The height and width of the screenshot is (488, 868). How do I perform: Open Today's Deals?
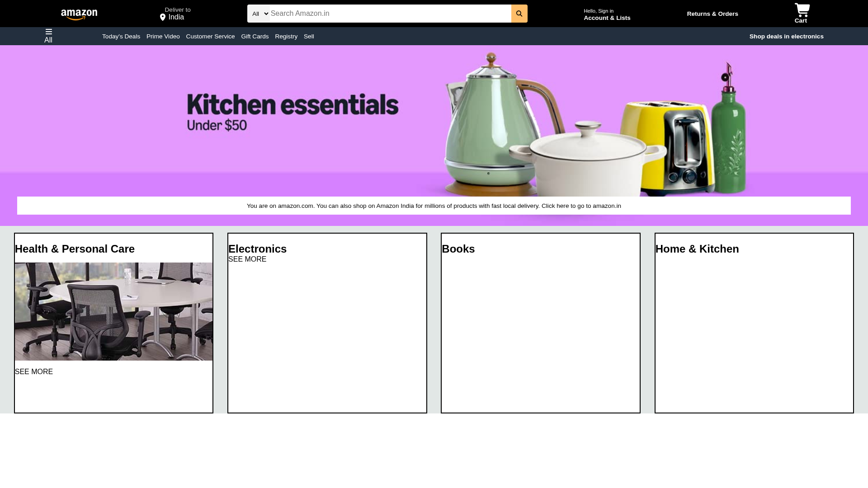[x=121, y=36]
